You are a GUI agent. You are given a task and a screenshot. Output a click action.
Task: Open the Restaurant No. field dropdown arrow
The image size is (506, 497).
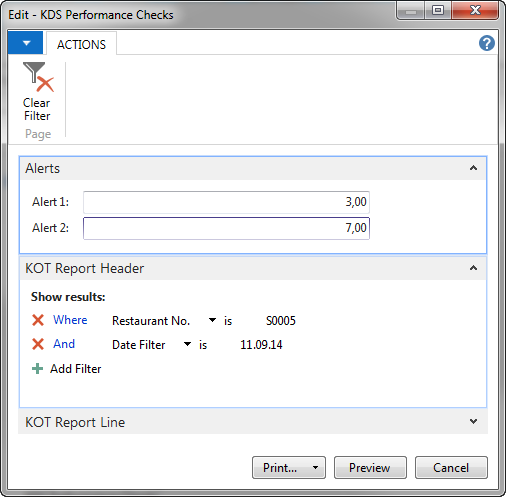(212, 320)
